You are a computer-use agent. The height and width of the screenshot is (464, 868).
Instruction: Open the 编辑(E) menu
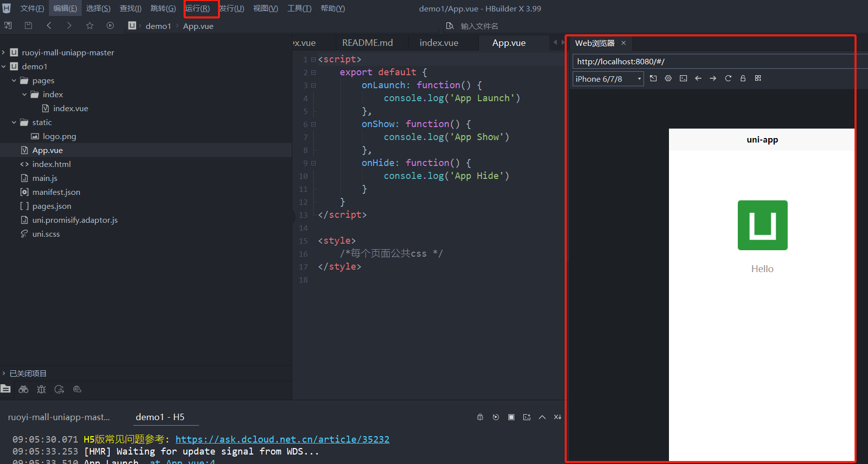65,8
